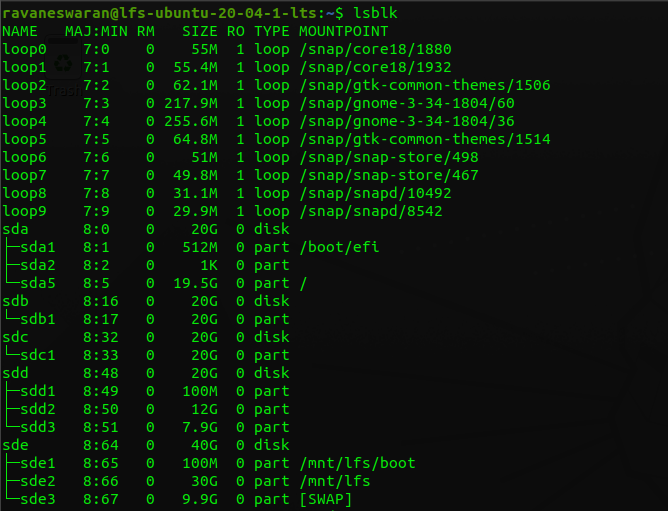The height and width of the screenshot is (511, 668).
Task: Click the /snap/snap-store/498 path
Action: coord(389,157)
